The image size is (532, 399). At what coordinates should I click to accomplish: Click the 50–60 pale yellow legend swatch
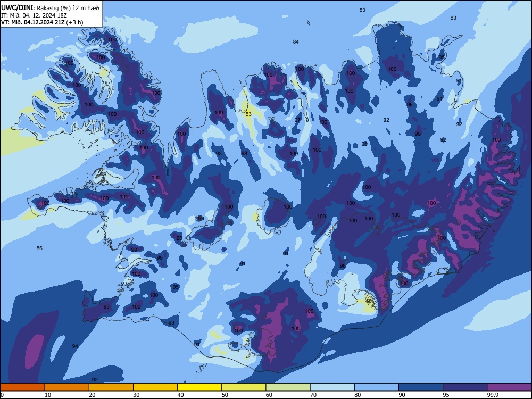(x=244, y=387)
